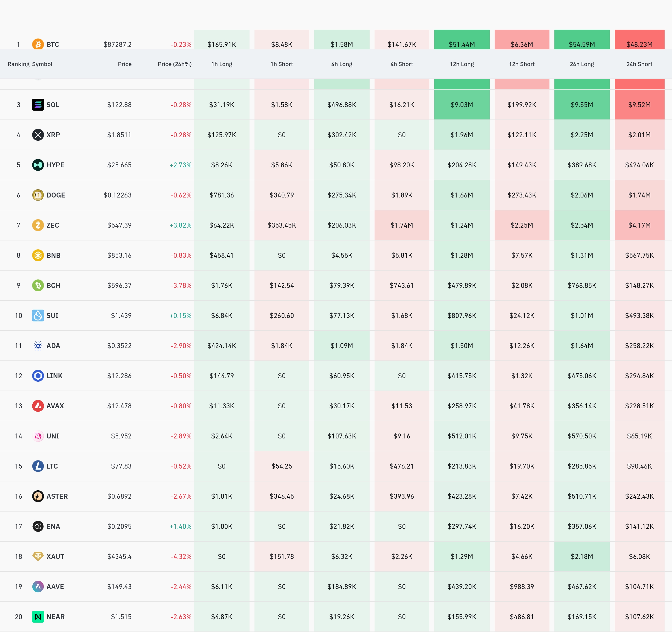The image size is (672, 632).
Task: Click the ZEC 24h Short $4.17M cell
Action: coord(639,225)
